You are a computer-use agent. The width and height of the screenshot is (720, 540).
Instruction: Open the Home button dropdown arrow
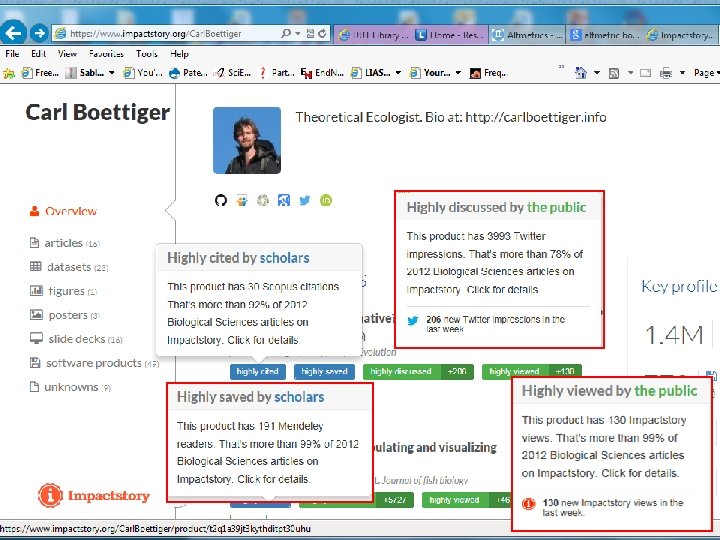coord(596,73)
